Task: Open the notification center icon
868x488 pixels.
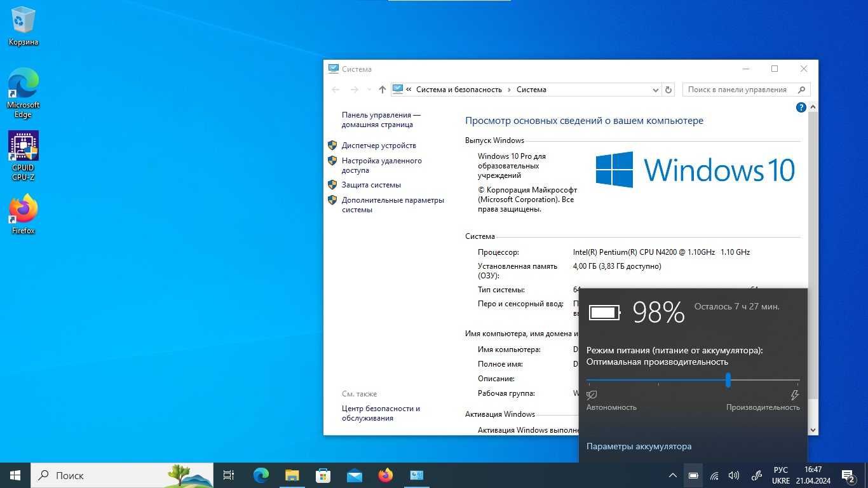Action: 848,475
